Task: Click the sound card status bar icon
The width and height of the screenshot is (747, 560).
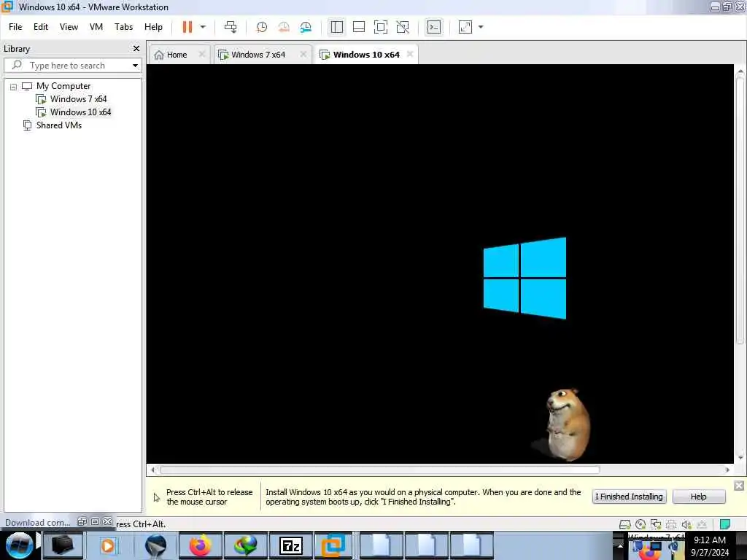Action: pyautogui.click(x=686, y=524)
